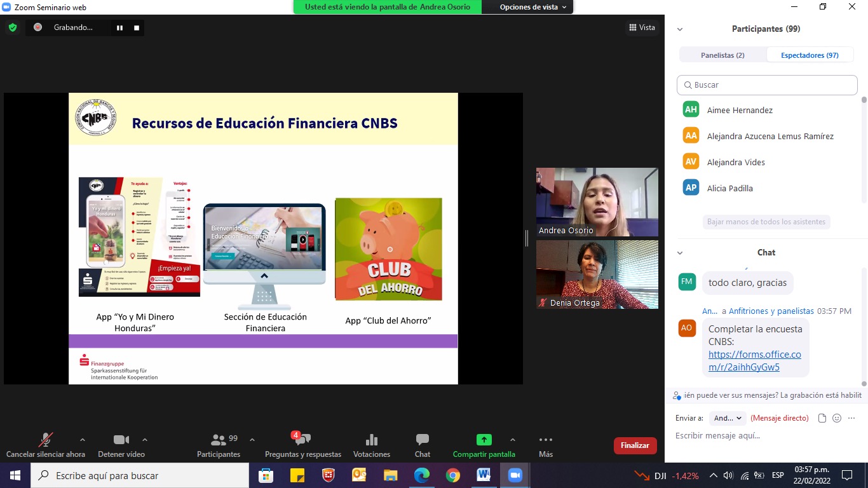Stop camera with Detener vídeo
Viewport: 868px width, 488px height.
(121, 445)
